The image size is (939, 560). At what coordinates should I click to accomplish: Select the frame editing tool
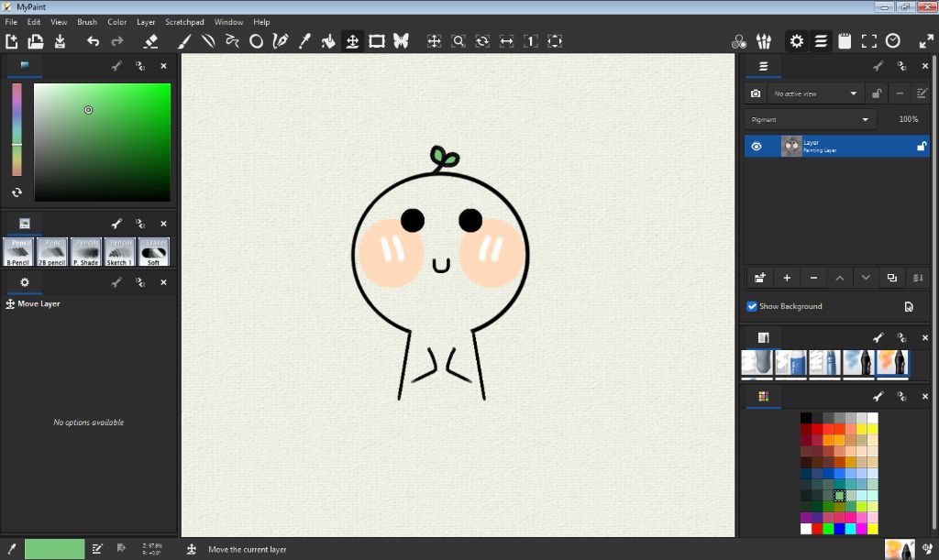click(377, 41)
